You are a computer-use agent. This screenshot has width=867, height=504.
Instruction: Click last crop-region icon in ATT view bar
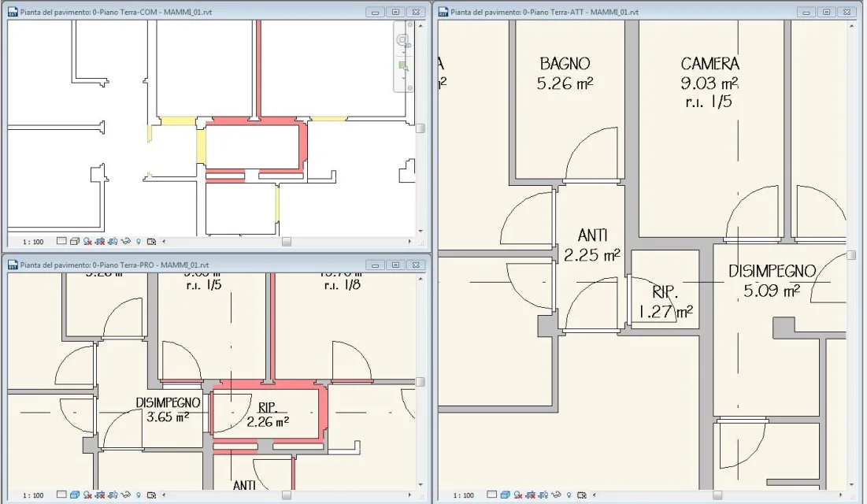(582, 495)
